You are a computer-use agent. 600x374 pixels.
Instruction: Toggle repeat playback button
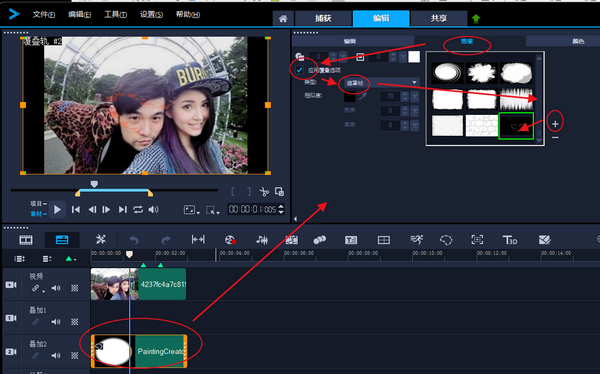138,209
